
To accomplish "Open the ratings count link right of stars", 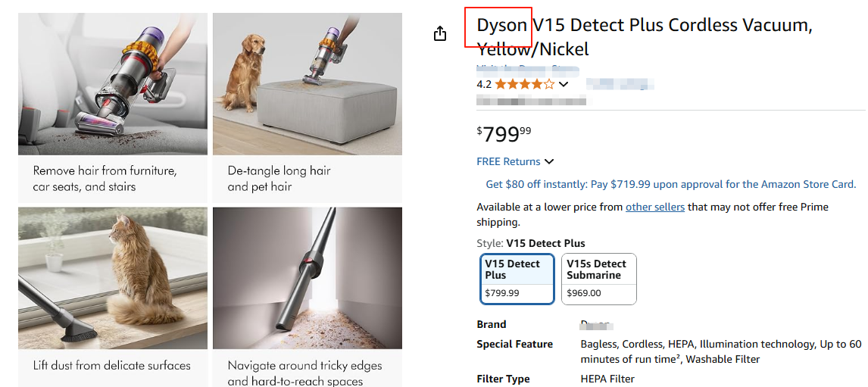I will pos(619,84).
